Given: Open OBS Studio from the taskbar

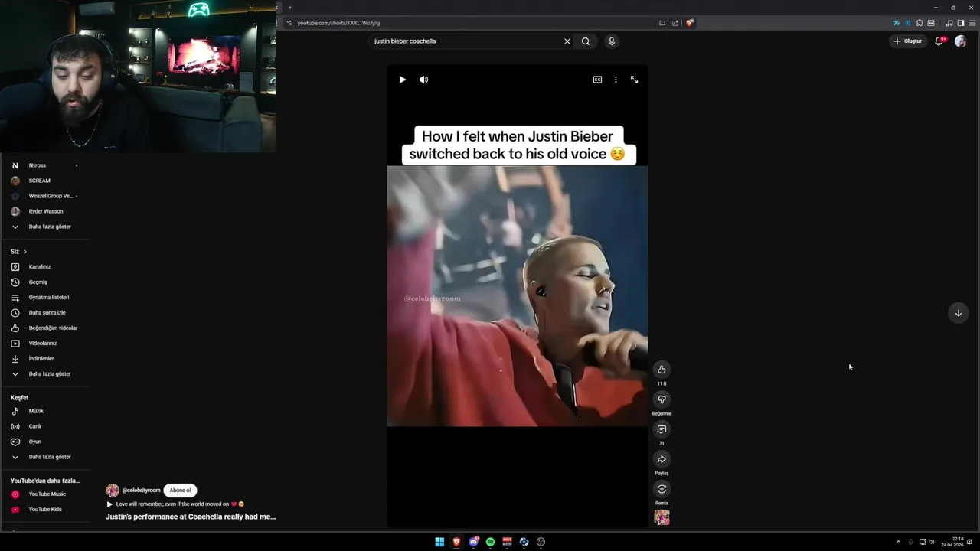Looking at the screenshot, I should point(541,542).
